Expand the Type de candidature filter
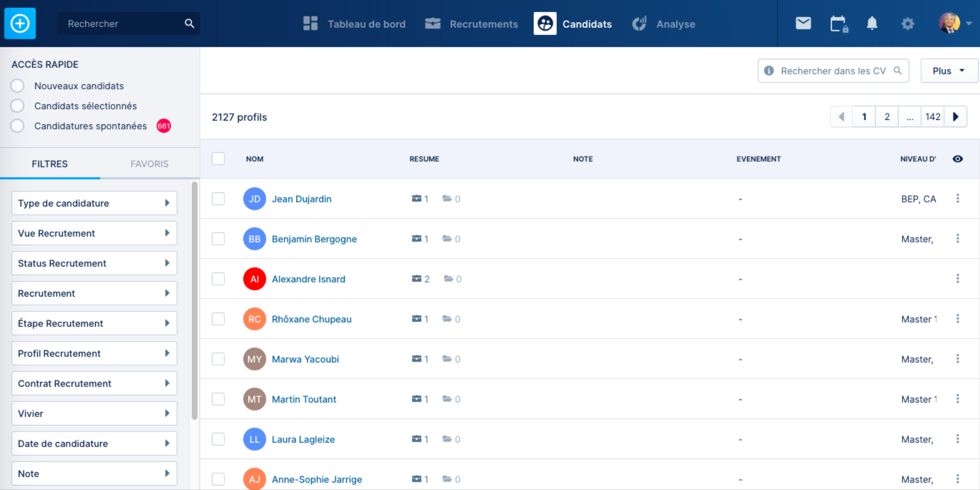This screenshot has width=980, height=490. tap(94, 203)
